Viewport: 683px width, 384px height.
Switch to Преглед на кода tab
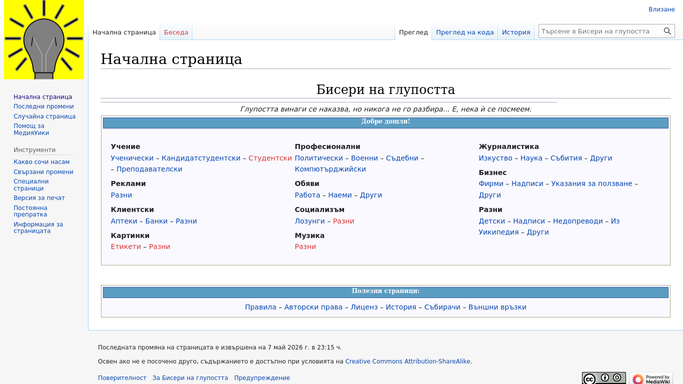(x=465, y=32)
